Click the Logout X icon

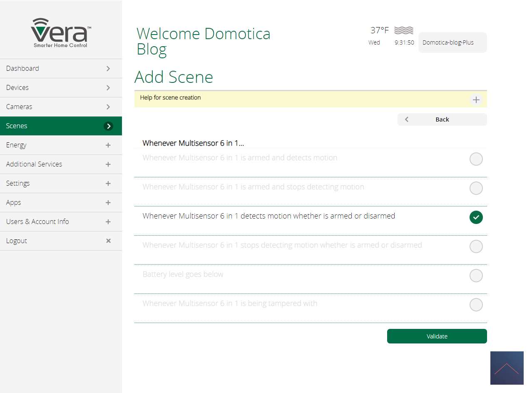point(108,241)
